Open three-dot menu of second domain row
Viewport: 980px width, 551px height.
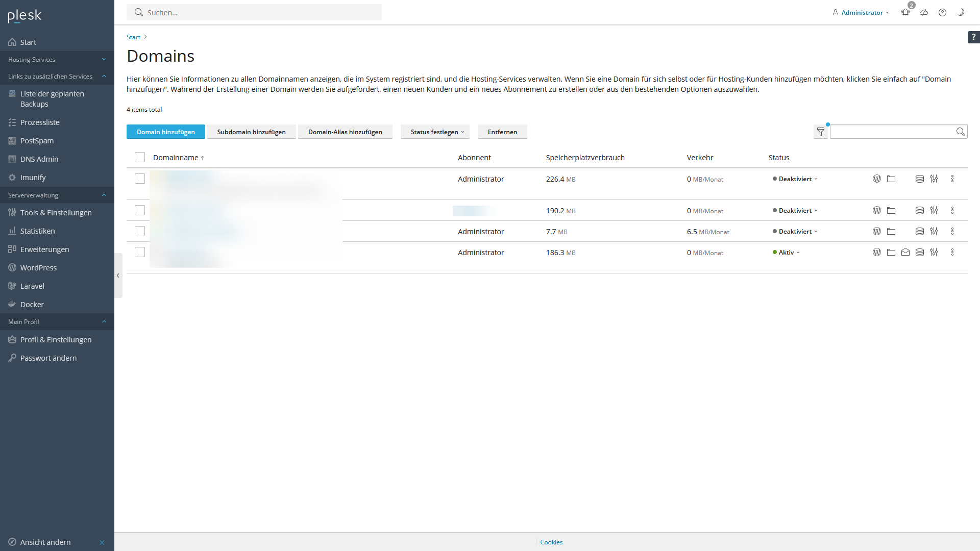coord(952,211)
